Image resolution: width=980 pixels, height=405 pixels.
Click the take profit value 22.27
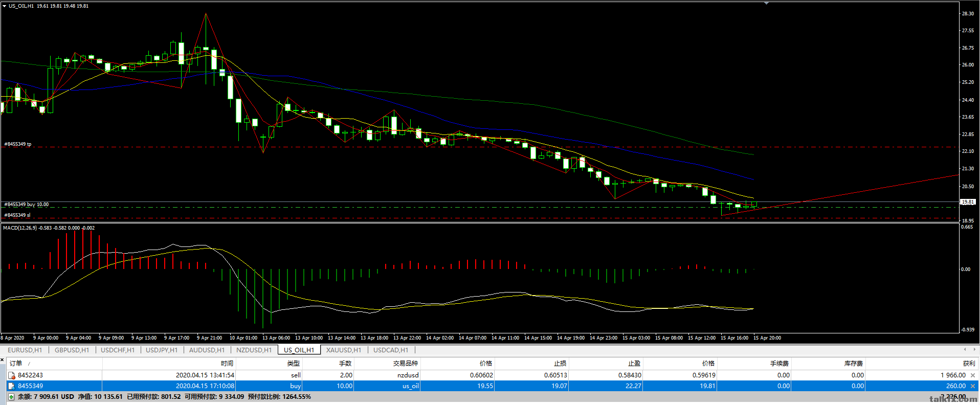[x=633, y=386]
